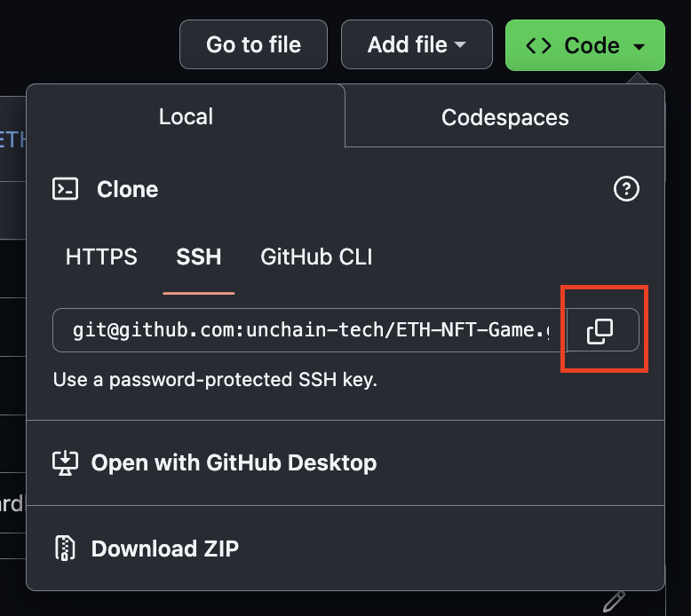Open the clone help question mark icon
The width and height of the screenshot is (691, 616).
626,189
